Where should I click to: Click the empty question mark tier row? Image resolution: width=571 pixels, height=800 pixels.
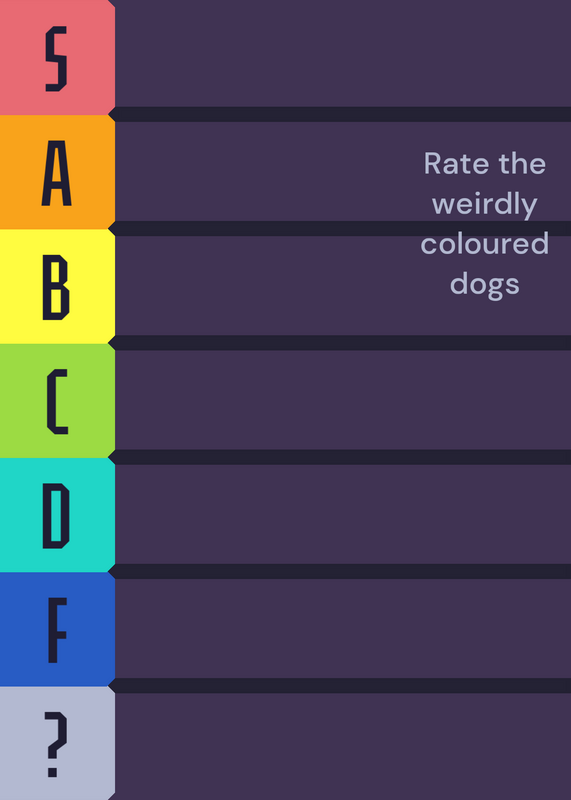coord(343,746)
